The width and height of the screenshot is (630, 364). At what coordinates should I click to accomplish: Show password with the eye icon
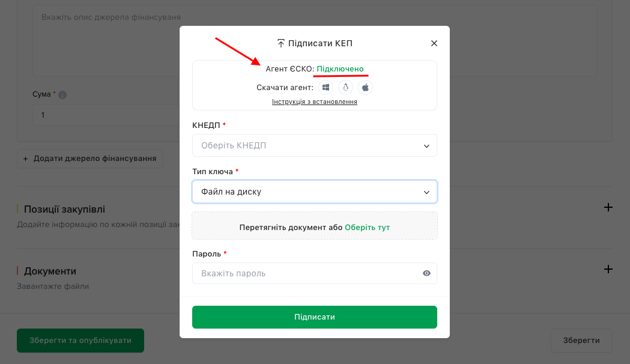(x=426, y=273)
